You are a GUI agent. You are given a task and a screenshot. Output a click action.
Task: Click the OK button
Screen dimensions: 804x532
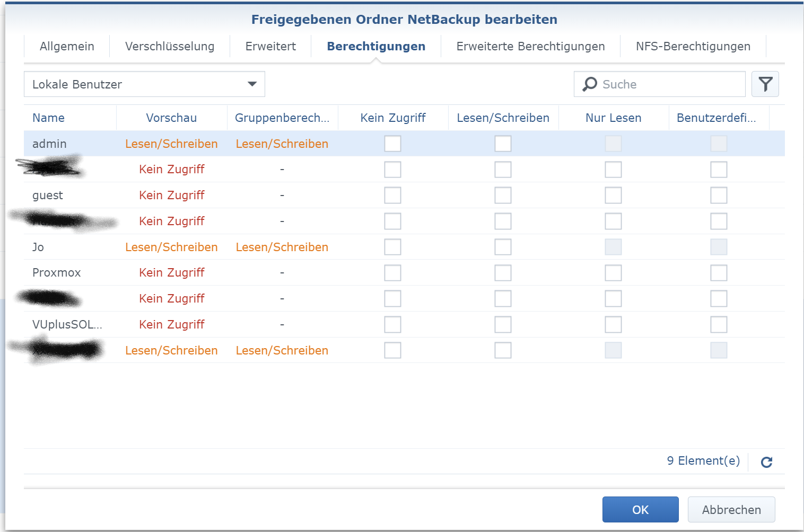pos(640,510)
